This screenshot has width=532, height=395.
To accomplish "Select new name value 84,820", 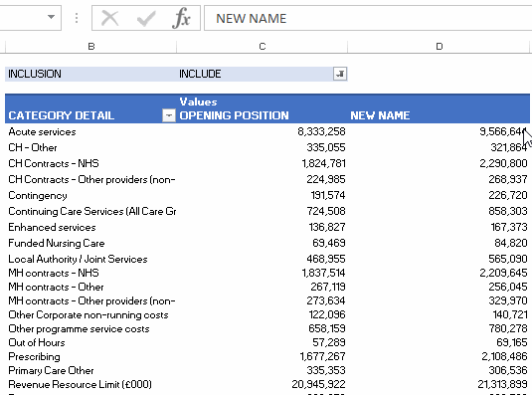I will point(511,244).
